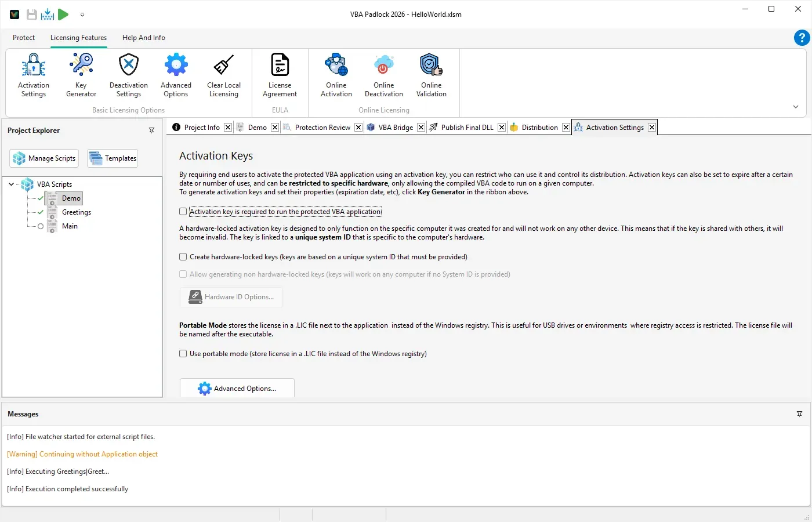
Task: Enable use portable mode checkbox
Action: click(x=183, y=354)
